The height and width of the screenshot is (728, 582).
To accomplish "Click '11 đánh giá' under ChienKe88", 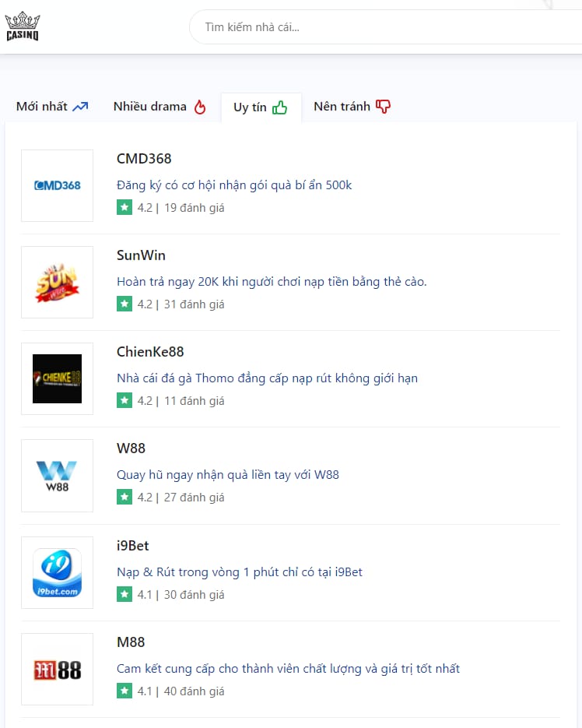I will tap(194, 401).
